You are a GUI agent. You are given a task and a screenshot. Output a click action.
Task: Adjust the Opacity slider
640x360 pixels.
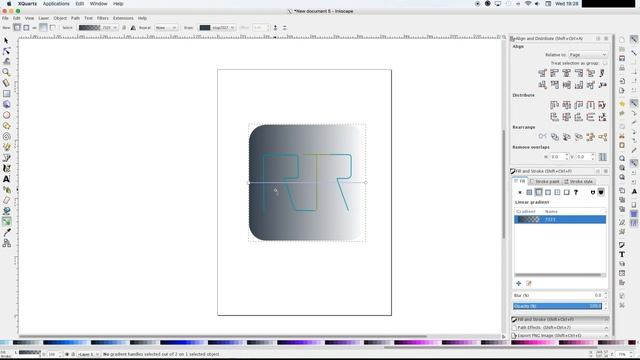tap(557, 306)
